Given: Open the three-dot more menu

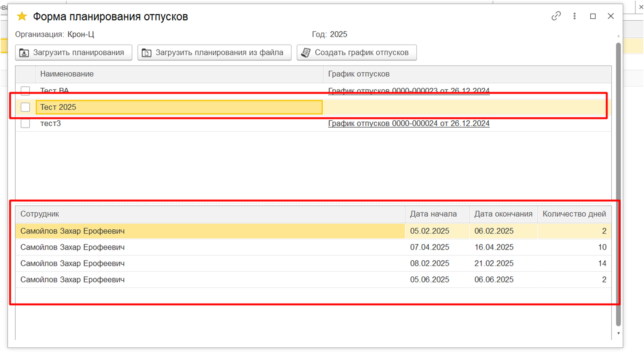Looking at the screenshot, I should [575, 16].
